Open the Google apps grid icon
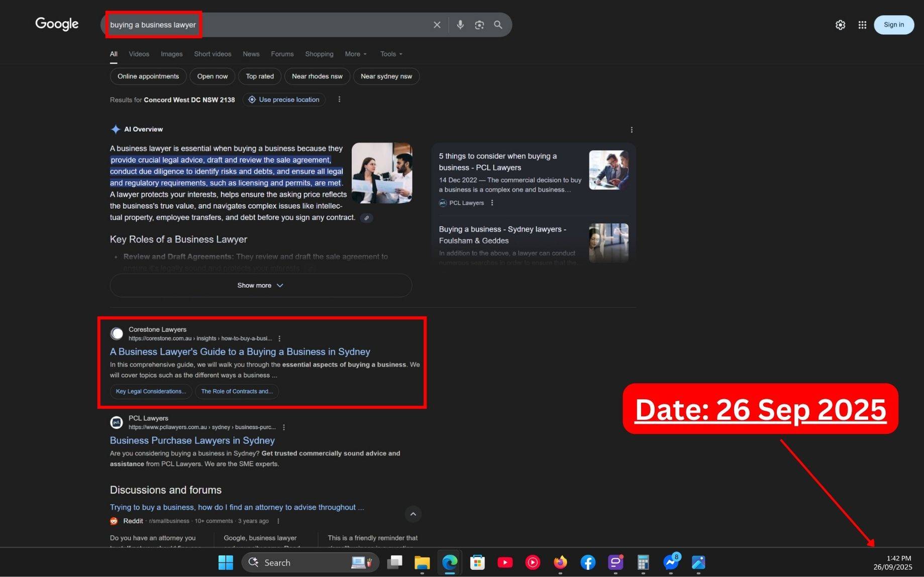This screenshot has width=924, height=577. coord(862,25)
